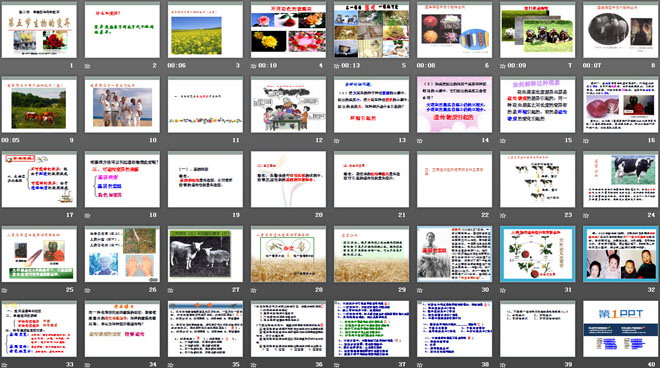Click the animation star icon under slide 7
This screenshot has width=660, height=368.
click(503, 66)
